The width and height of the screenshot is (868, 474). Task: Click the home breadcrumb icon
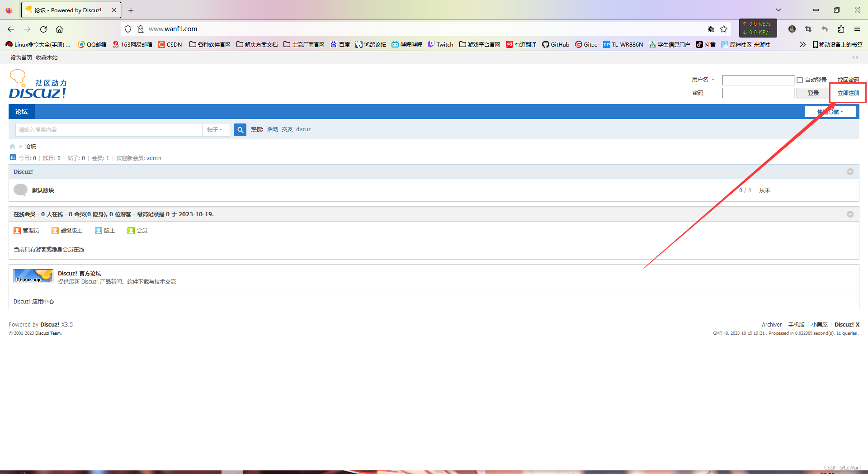click(13, 147)
